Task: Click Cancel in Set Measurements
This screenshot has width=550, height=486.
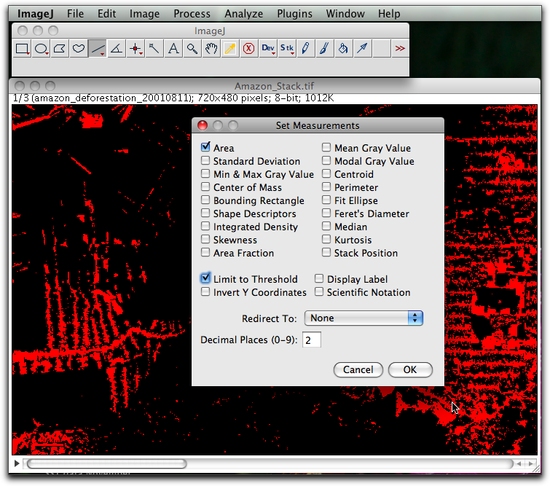Action: (x=358, y=370)
